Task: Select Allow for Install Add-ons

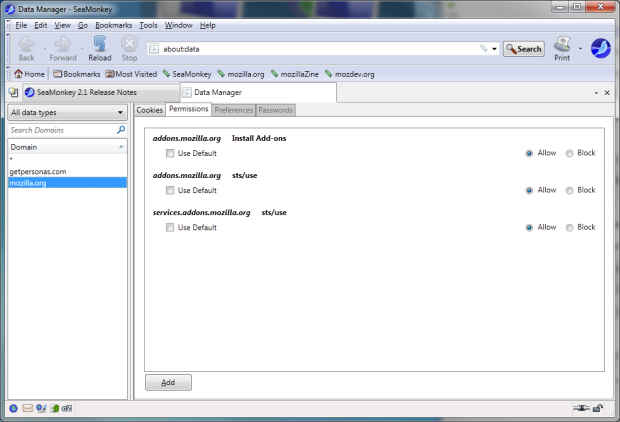Action: [x=529, y=153]
